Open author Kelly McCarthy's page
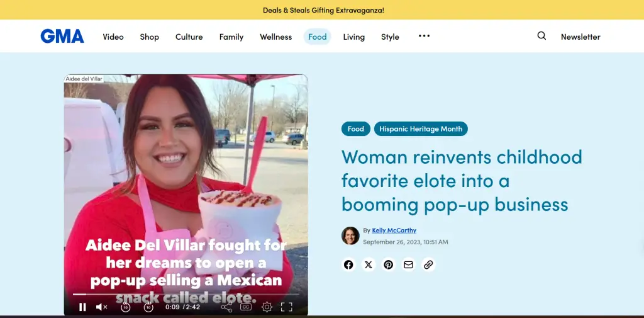644x318 pixels. (394, 230)
